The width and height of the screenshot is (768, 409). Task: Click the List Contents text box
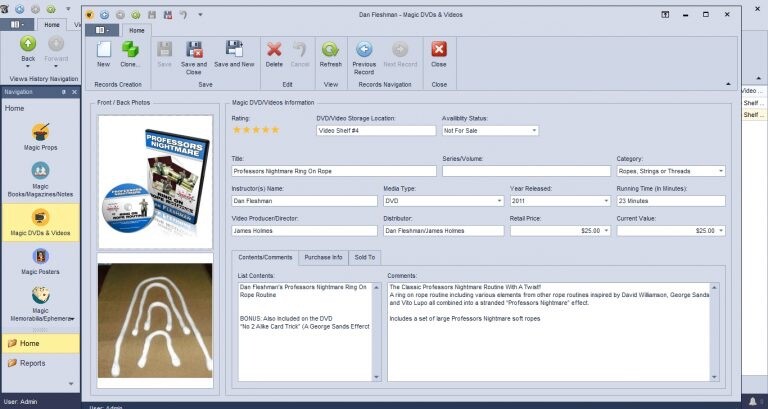pyautogui.click(x=305, y=332)
